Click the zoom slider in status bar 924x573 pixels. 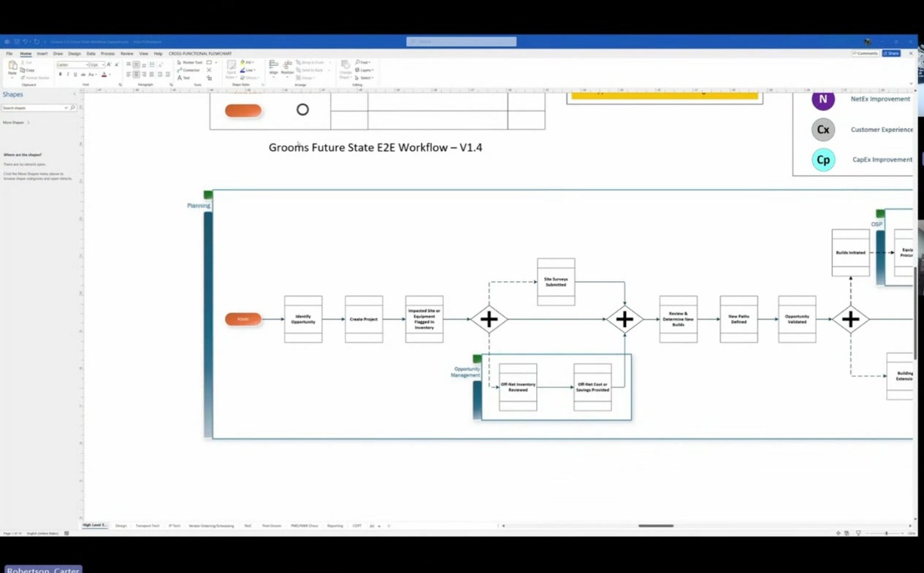tap(886, 533)
